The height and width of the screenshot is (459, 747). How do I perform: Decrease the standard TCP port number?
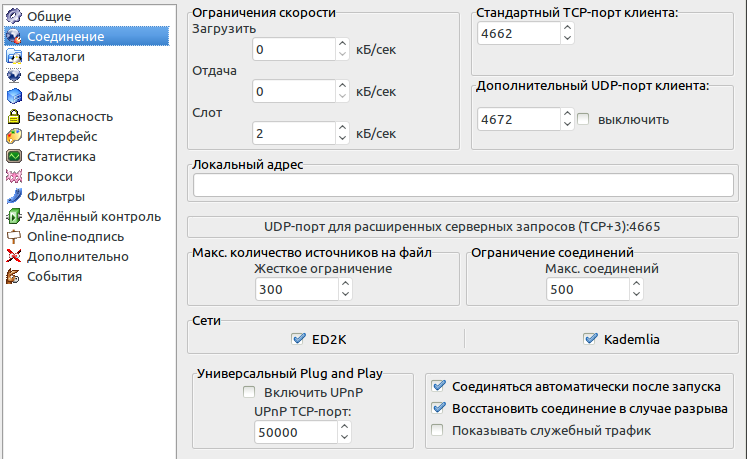pos(567,38)
